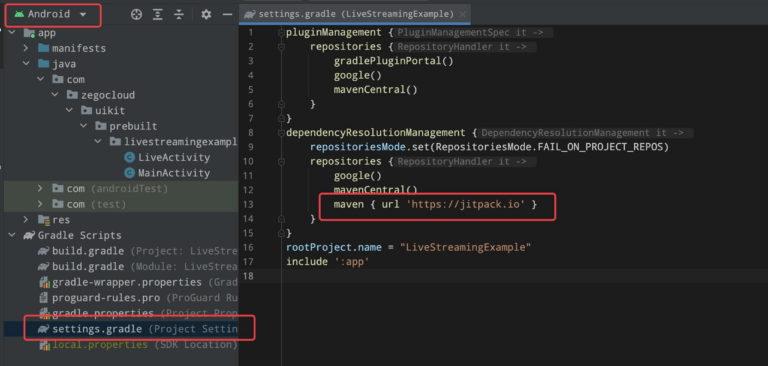Open LiveActivity class file
The image size is (768, 366).
point(174,158)
